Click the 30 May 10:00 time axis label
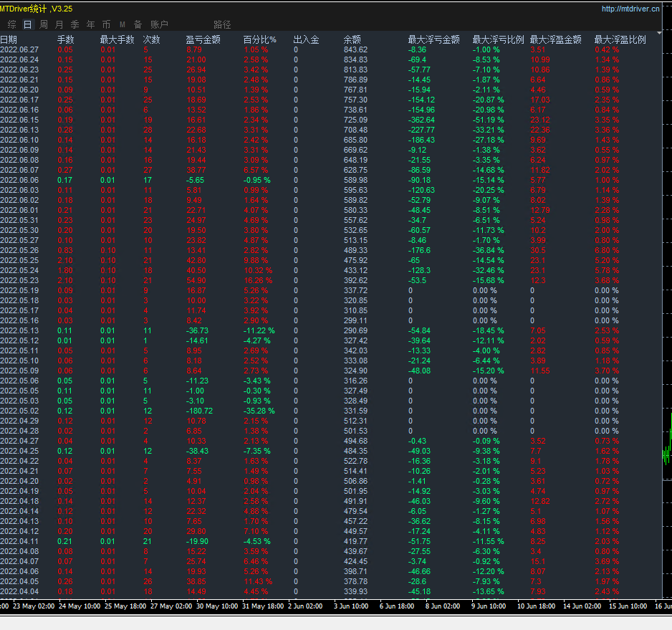The width and height of the screenshot is (672, 630). pos(217,606)
